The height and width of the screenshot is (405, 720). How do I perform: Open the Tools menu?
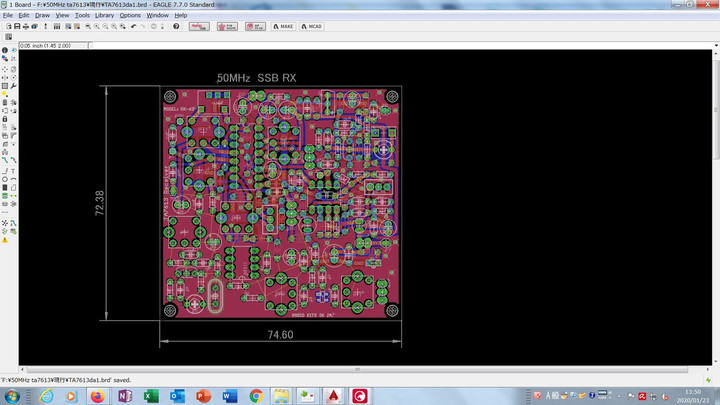82,16
